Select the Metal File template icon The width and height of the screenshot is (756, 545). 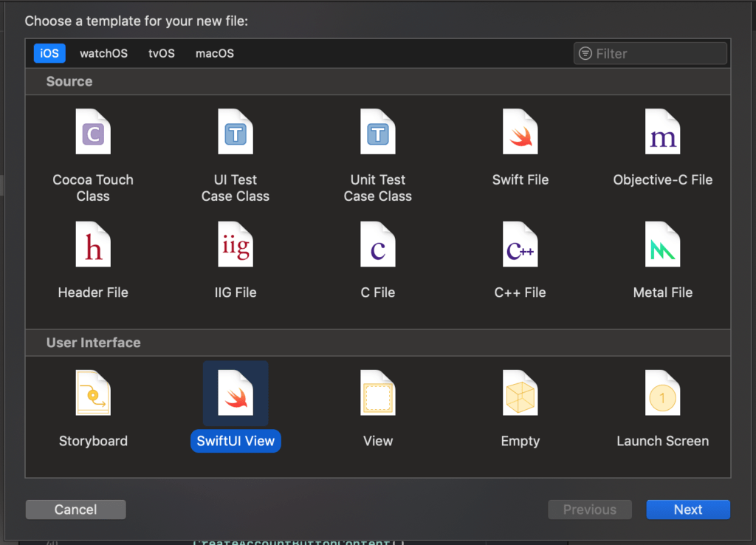tap(662, 244)
